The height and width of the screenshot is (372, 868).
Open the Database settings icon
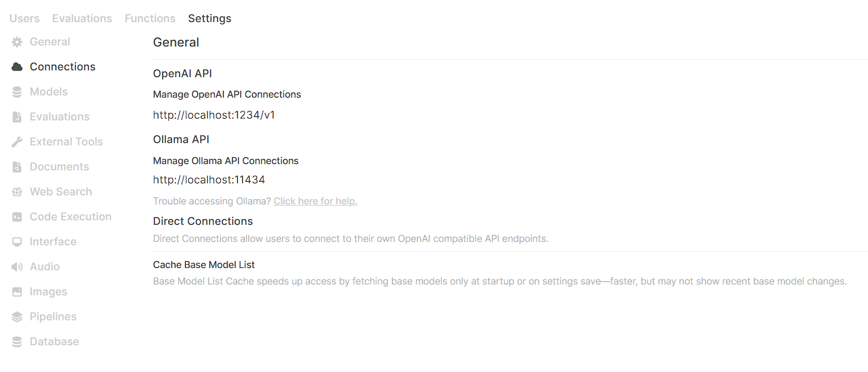[17, 342]
